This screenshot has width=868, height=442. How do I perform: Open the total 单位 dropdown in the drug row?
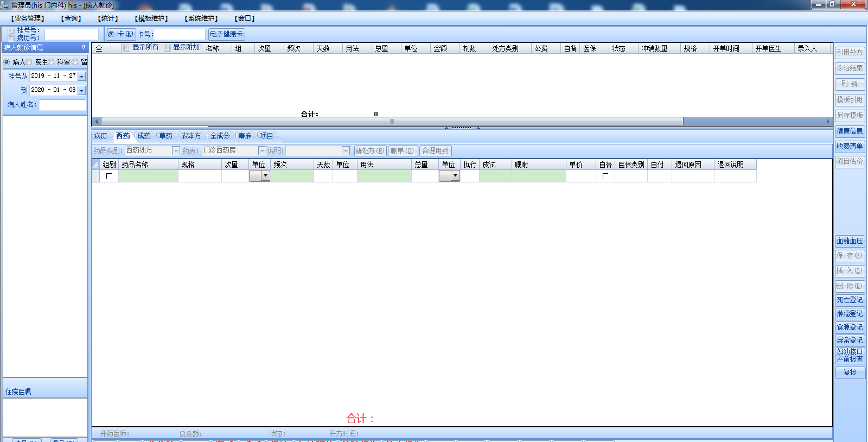coord(455,176)
